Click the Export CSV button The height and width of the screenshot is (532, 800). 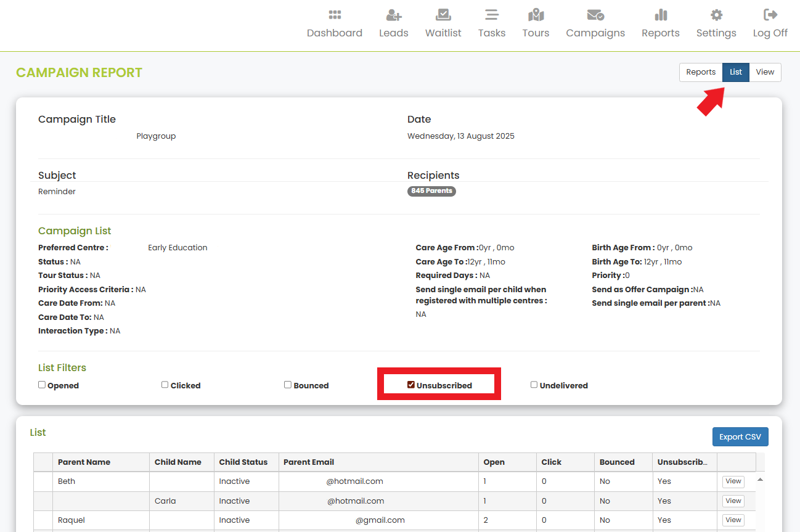[740, 437]
